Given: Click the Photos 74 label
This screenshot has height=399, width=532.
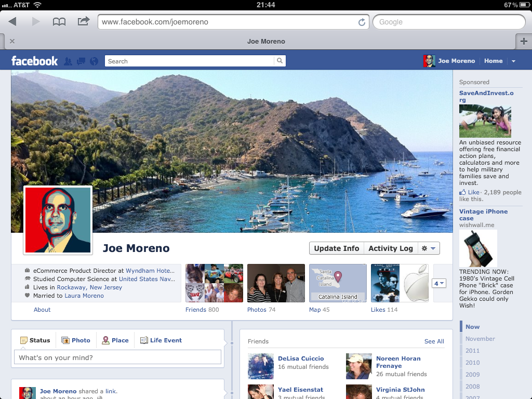Looking at the screenshot, I should [x=261, y=310].
